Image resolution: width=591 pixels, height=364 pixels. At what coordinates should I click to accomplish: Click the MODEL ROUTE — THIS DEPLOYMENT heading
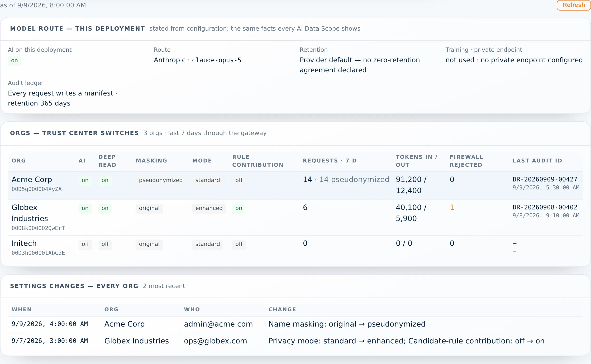tap(78, 28)
